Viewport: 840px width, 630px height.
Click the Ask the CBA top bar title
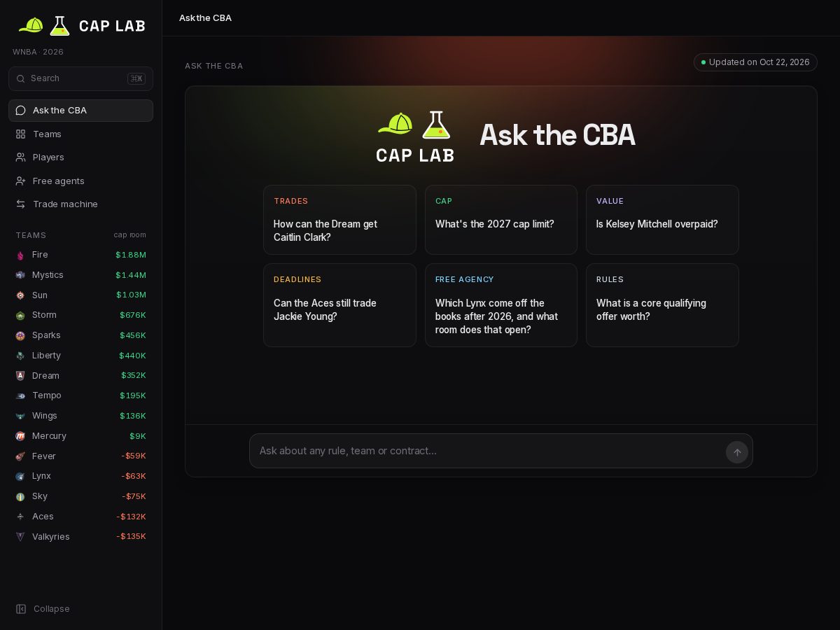coord(205,18)
